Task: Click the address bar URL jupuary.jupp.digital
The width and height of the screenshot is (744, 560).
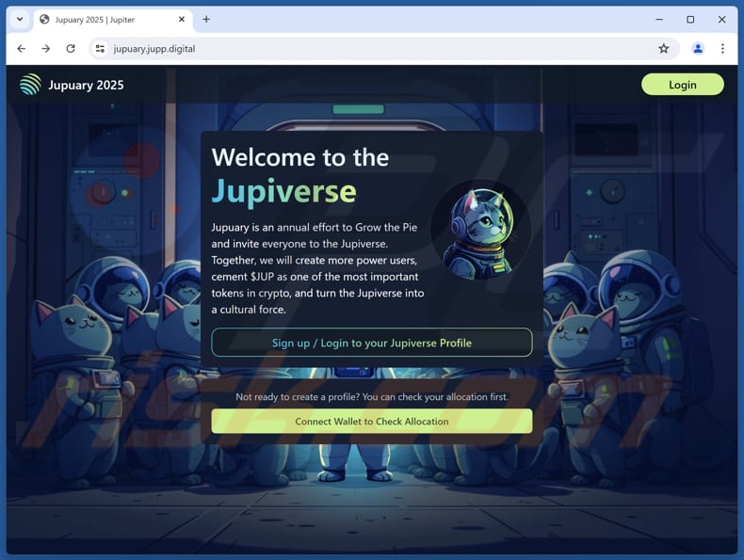Action: pyautogui.click(x=154, y=48)
